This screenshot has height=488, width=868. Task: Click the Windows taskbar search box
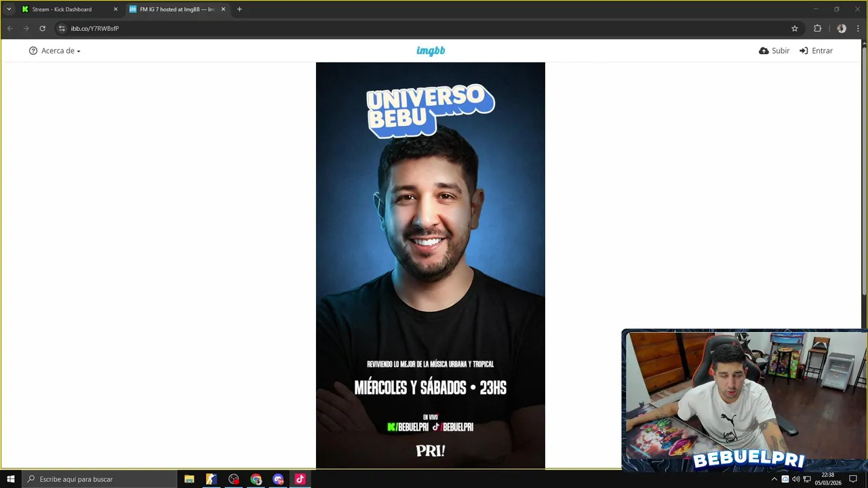point(99,479)
